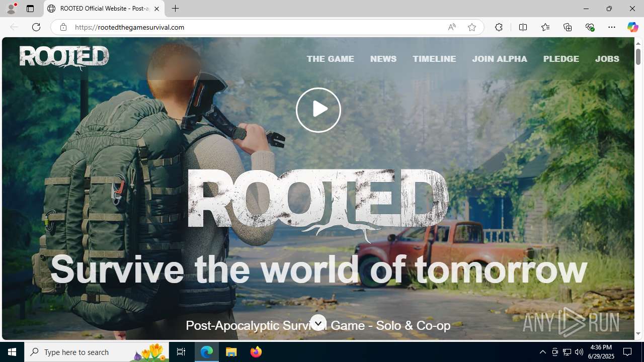
Task: Open Copilot sidebar
Action: point(632,27)
